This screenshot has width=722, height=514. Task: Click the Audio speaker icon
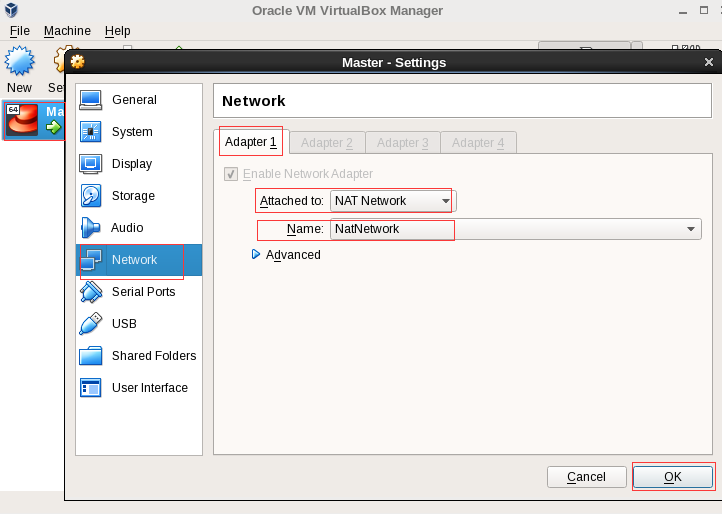(91, 228)
